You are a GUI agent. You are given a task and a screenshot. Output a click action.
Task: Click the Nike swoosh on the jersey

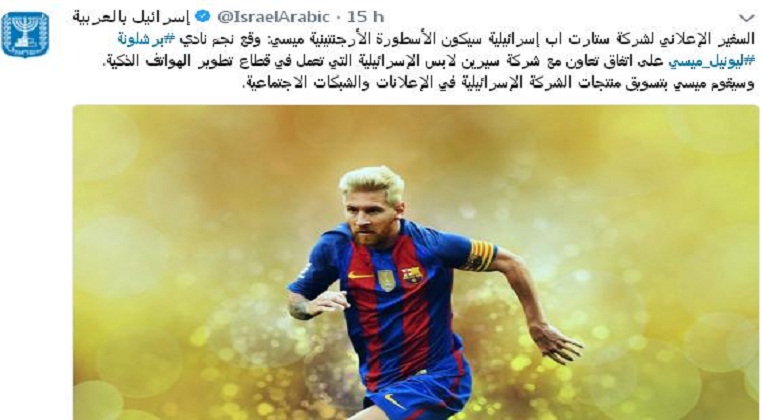361,275
